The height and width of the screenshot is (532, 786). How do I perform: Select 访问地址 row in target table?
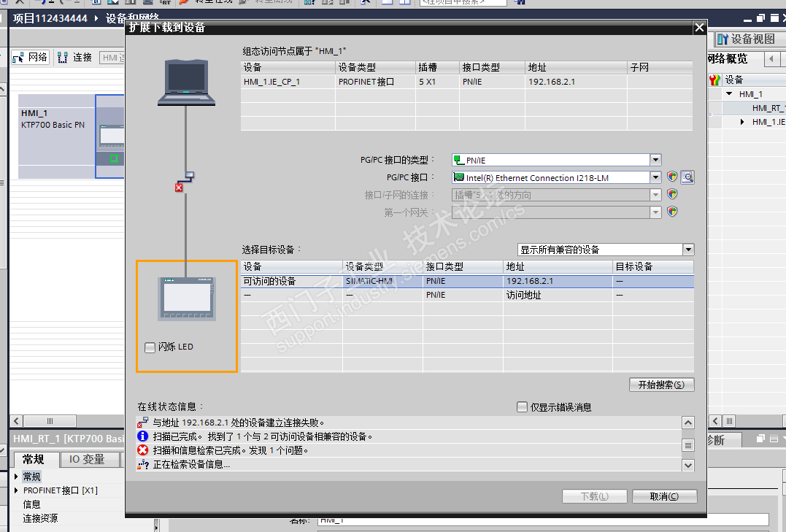467,295
